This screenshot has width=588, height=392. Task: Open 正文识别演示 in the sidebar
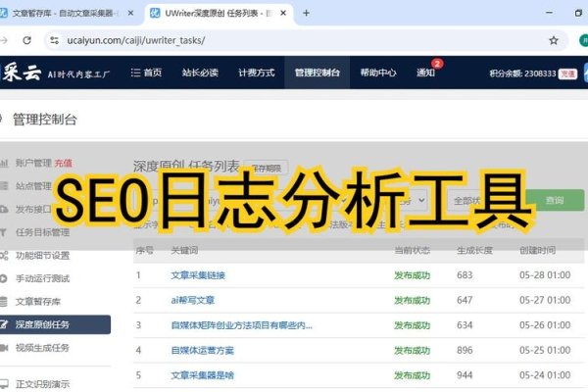(42, 384)
